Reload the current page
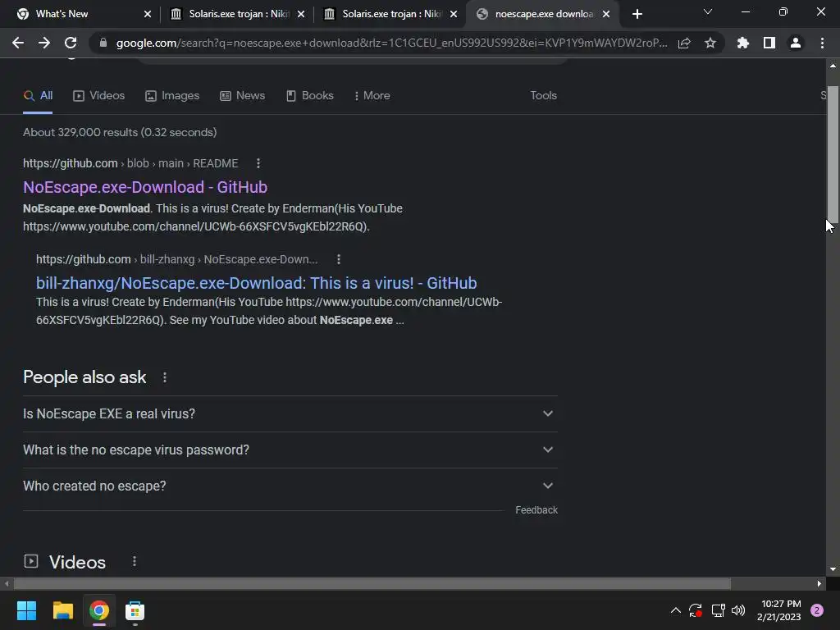 (x=71, y=43)
